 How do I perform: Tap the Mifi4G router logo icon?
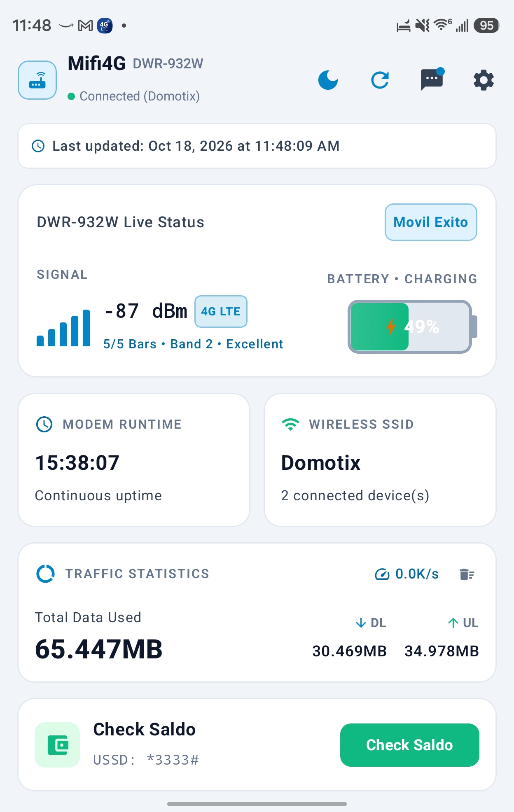point(37,80)
